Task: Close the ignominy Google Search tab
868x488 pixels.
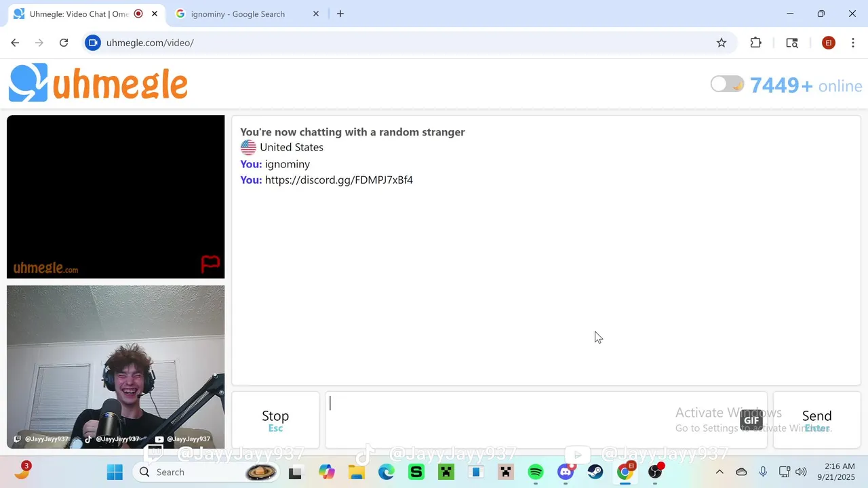Action: pyautogui.click(x=315, y=14)
